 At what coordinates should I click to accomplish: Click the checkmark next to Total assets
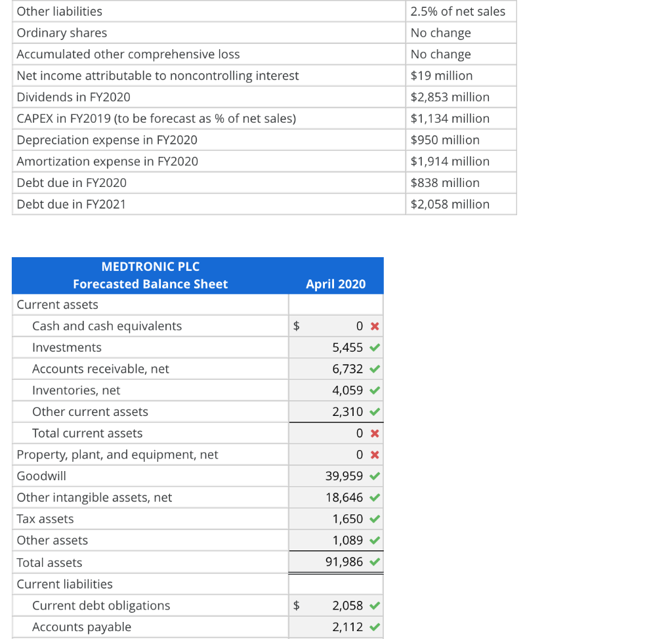click(375, 562)
